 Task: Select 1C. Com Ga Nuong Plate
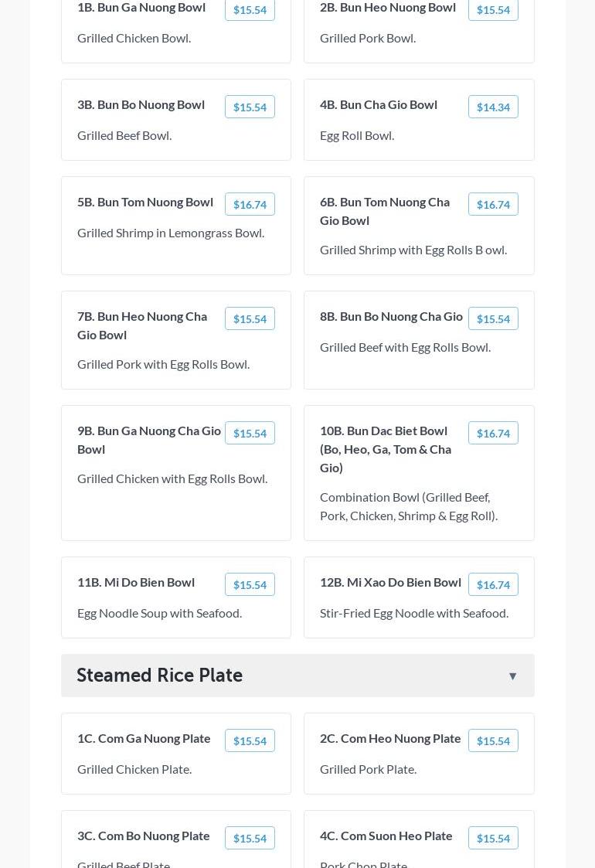[x=144, y=738]
